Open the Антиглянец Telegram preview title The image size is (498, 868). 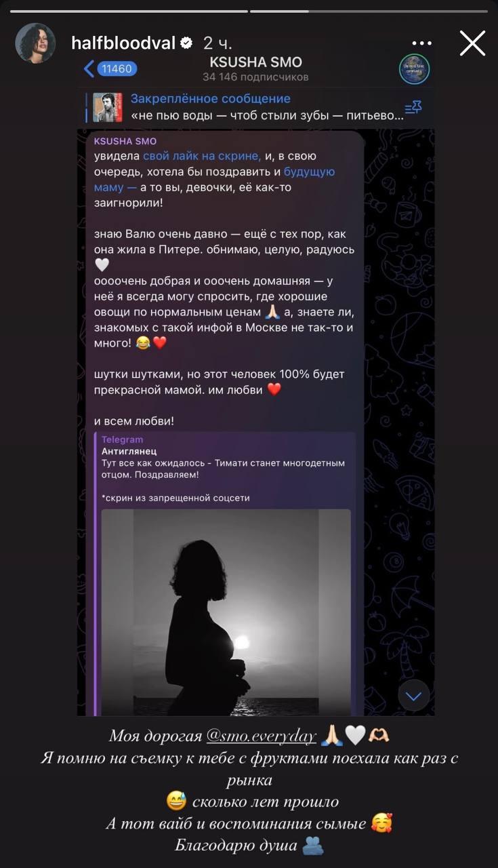[129, 451]
